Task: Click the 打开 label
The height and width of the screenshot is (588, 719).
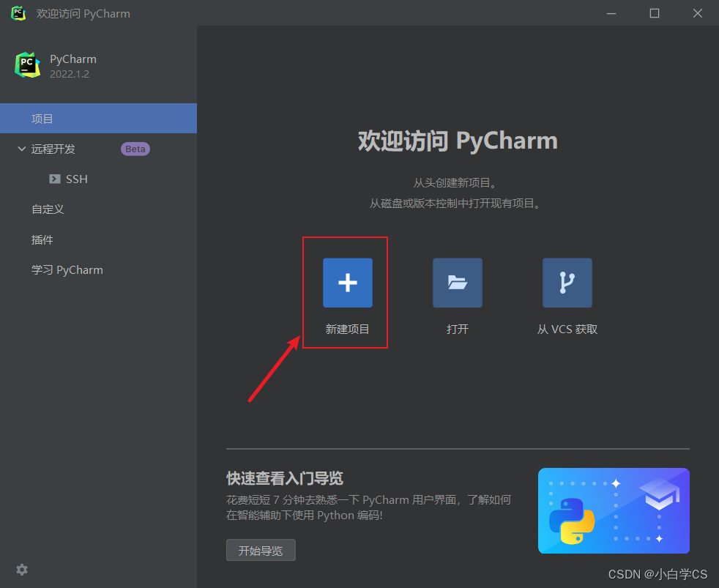Action: click(457, 330)
